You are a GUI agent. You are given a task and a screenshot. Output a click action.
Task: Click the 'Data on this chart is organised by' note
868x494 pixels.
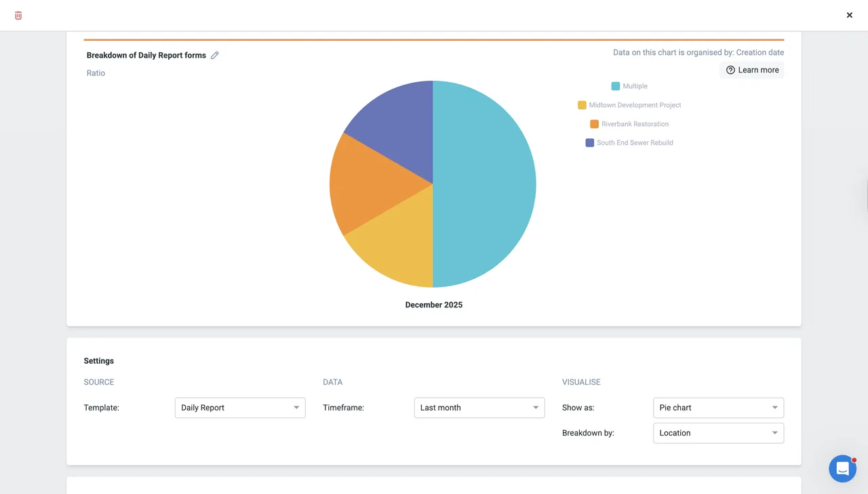click(x=698, y=52)
